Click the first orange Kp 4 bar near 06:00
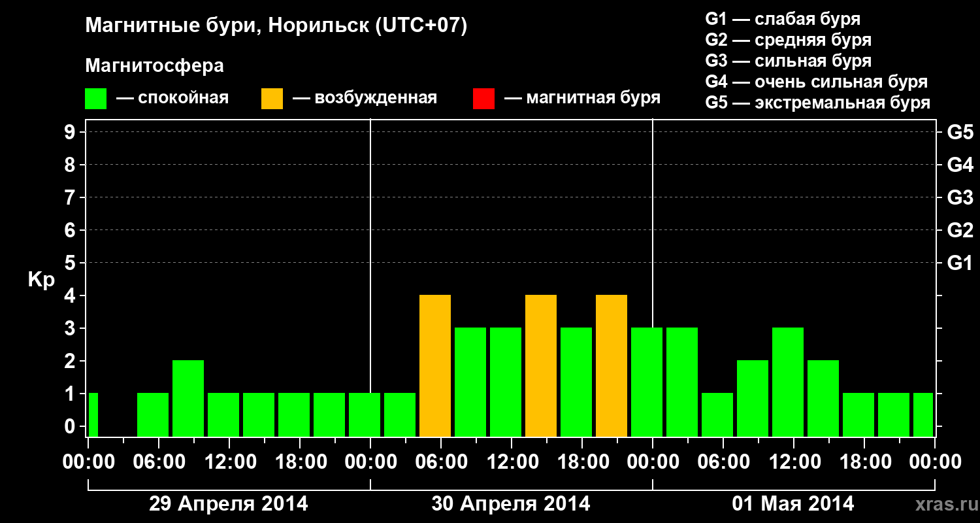Screen dimensions: 980x523 (435, 365)
